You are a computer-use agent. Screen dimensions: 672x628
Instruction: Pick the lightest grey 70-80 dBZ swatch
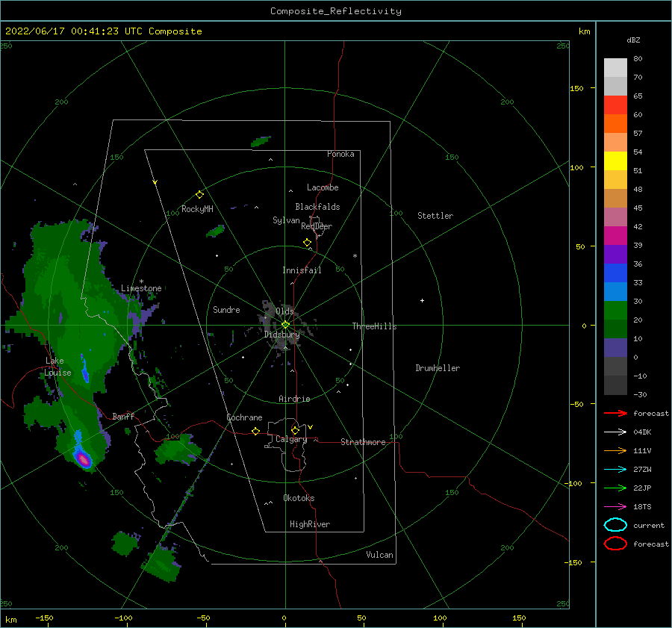click(615, 67)
